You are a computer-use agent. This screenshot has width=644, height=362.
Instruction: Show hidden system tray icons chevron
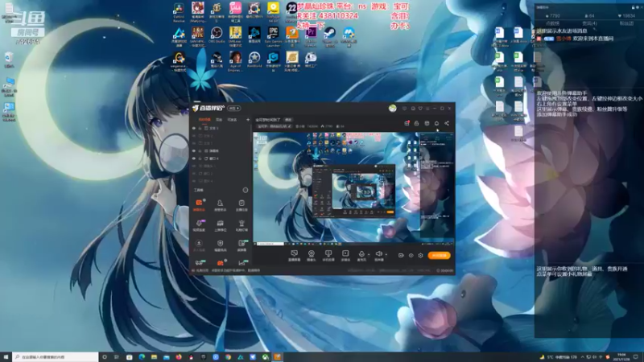tap(582, 357)
